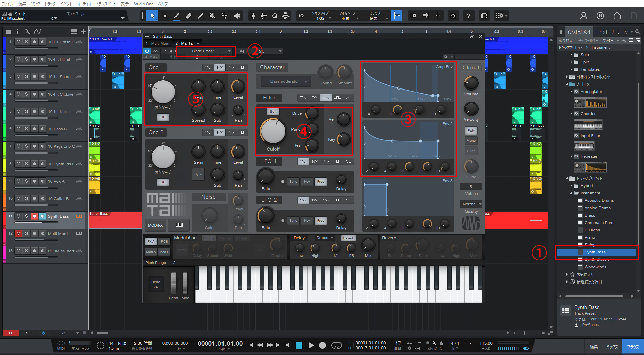Mute the 10 FX Crash C track
The image size is (644, 355).
point(18,42)
